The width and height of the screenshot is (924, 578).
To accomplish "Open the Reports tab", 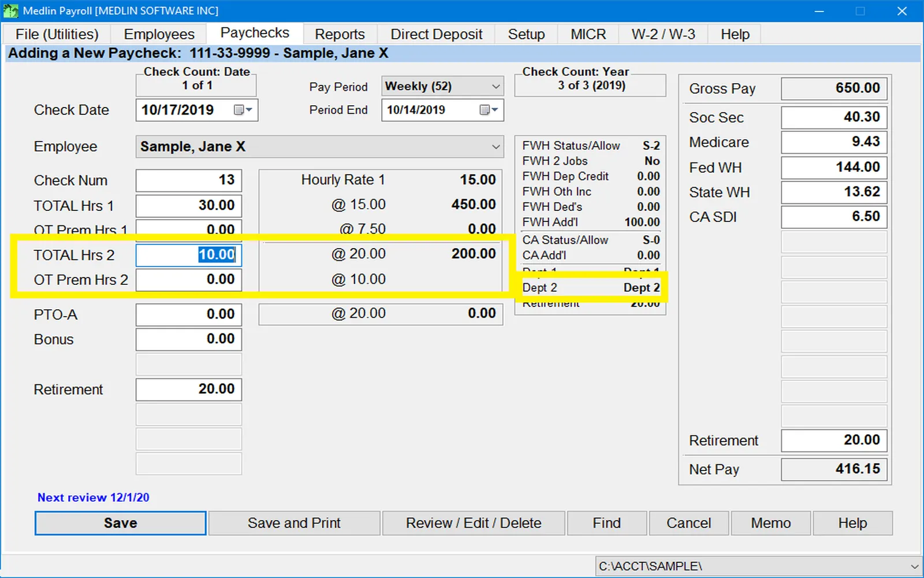I will click(340, 34).
